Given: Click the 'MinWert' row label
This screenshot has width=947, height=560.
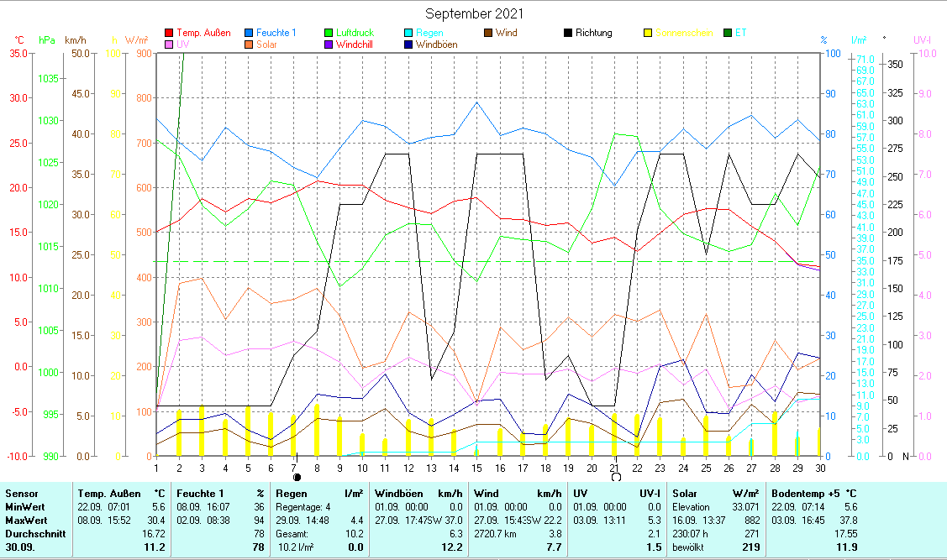Looking at the screenshot, I should click(24, 507).
